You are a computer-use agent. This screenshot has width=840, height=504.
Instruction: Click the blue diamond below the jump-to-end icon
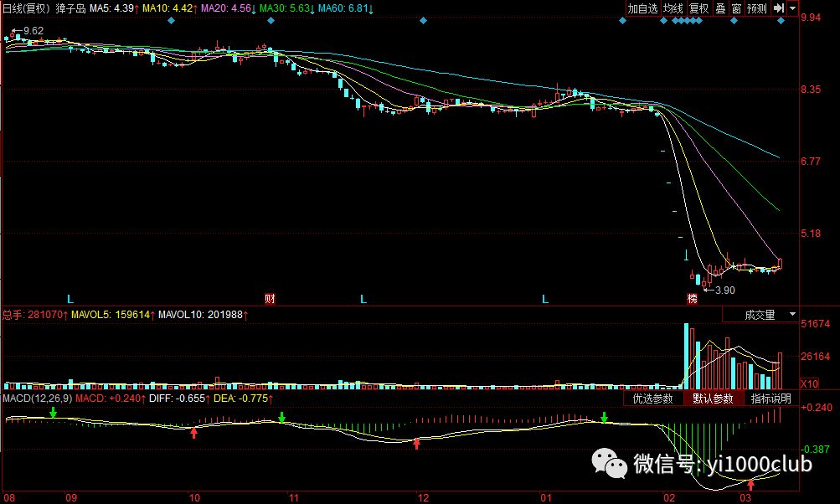point(781,21)
